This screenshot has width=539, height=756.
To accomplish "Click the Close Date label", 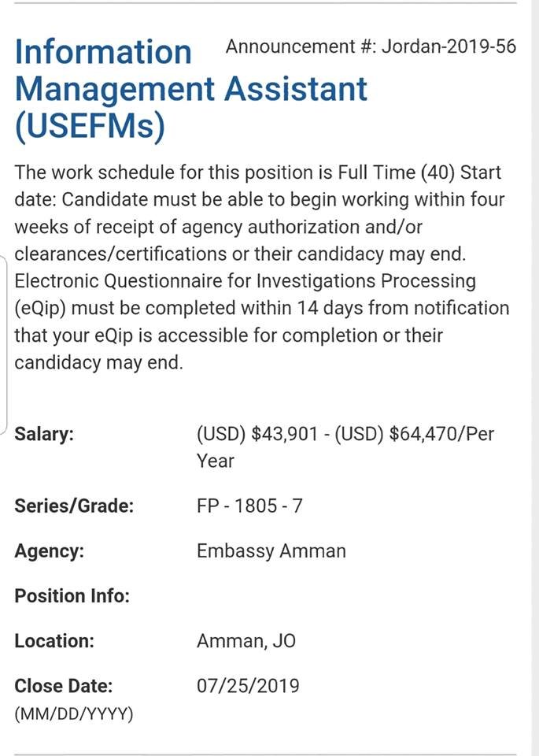I will 64,685.
